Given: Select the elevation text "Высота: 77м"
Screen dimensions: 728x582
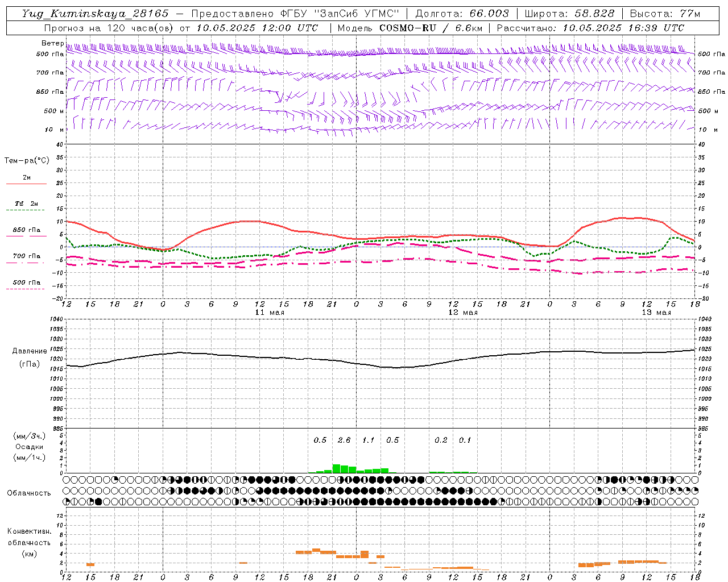Looking at the screenshot, I should (x=665, y=14).
